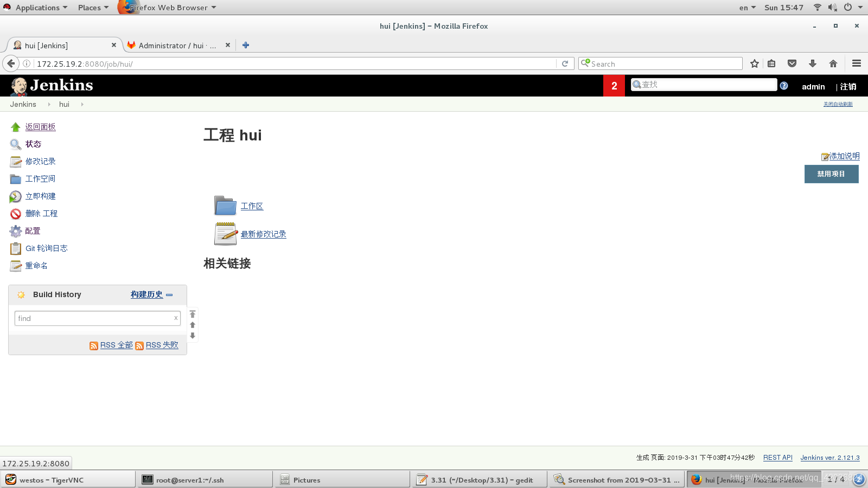Click the Firefox back arrow button

point(11,63)
